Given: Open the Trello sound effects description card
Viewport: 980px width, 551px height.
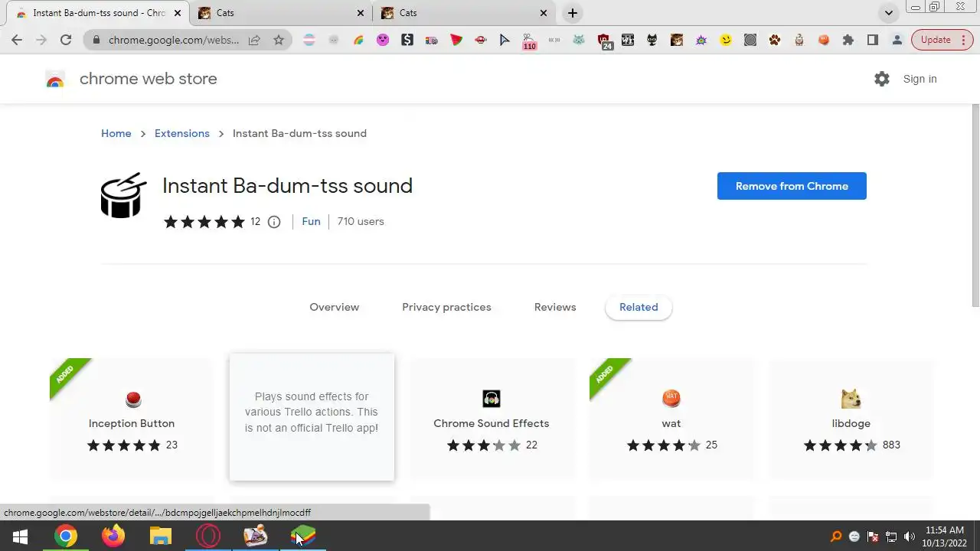Looking at the screenshot, I should 312,417.
